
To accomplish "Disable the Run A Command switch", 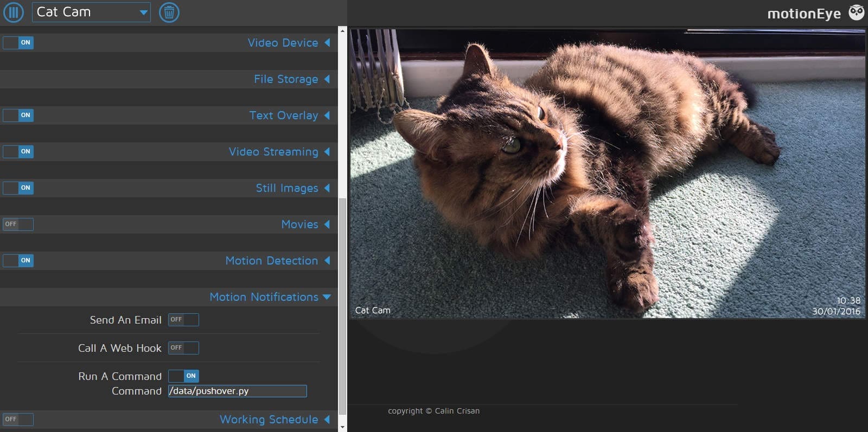I will tap(183, 376).
